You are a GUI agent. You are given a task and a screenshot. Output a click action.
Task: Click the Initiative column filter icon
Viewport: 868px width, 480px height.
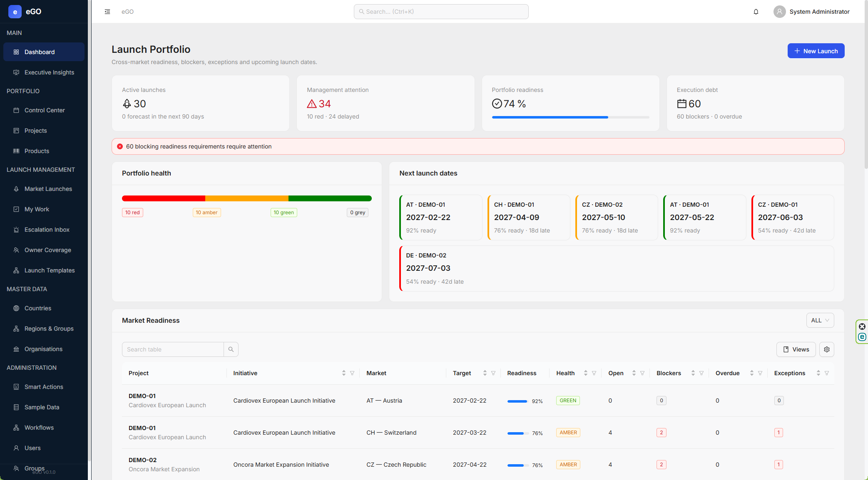[x=352, y=373]
